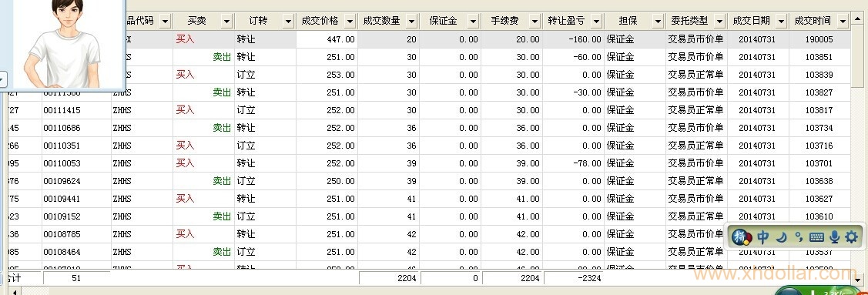Click 卖出 in the 103851 row
Image resolution: width=868 pixels, height=295 pixels.
click(x=222, y=57)
